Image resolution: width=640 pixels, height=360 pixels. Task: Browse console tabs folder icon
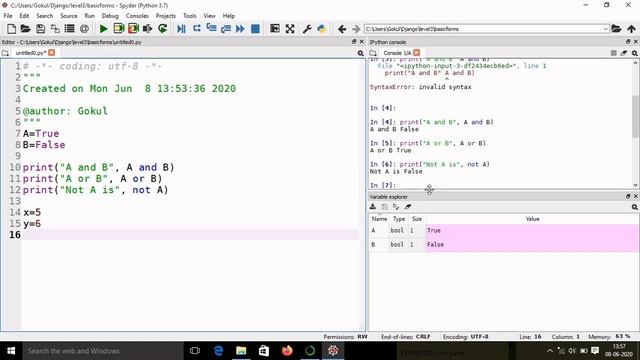(x=373, y=53)
